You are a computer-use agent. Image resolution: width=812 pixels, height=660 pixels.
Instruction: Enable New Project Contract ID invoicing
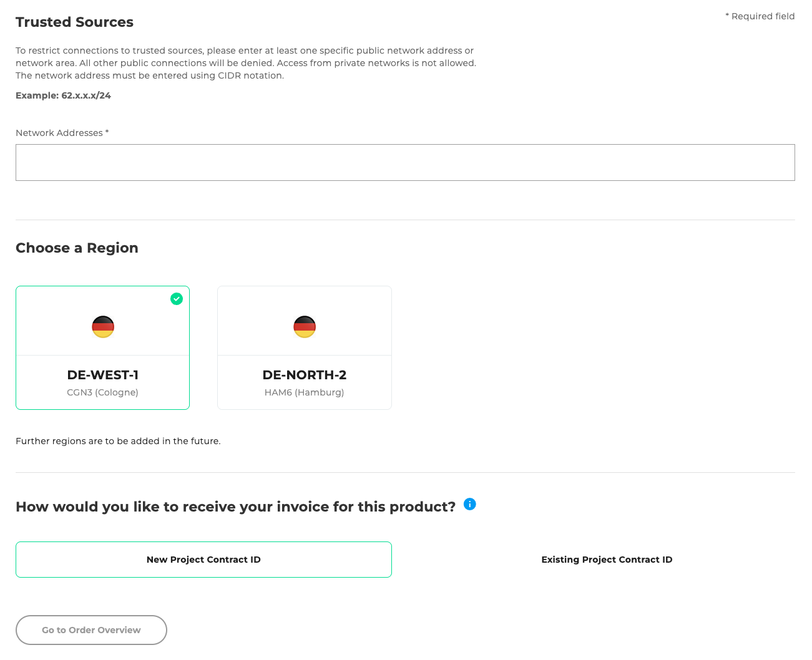coord(203,560)
